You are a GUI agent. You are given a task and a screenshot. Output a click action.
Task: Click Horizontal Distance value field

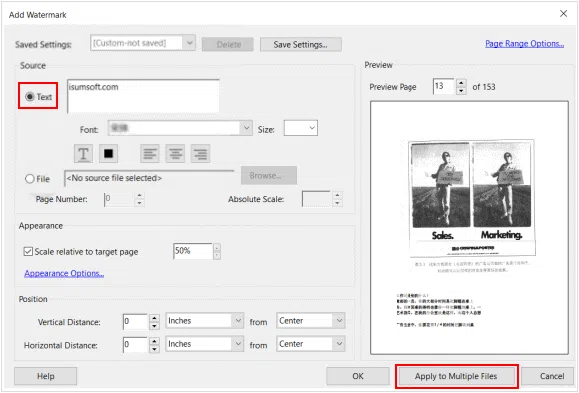(x=136, y=345)
